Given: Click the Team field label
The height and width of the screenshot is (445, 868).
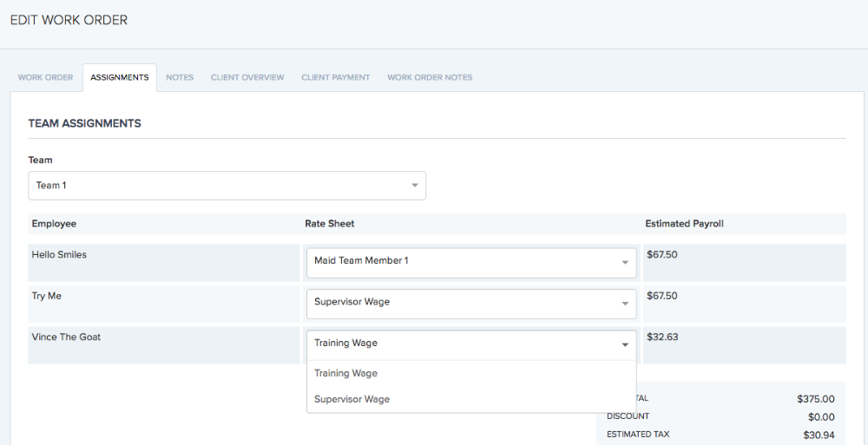Looking at the screenshot, I should [x=41, y=160].
